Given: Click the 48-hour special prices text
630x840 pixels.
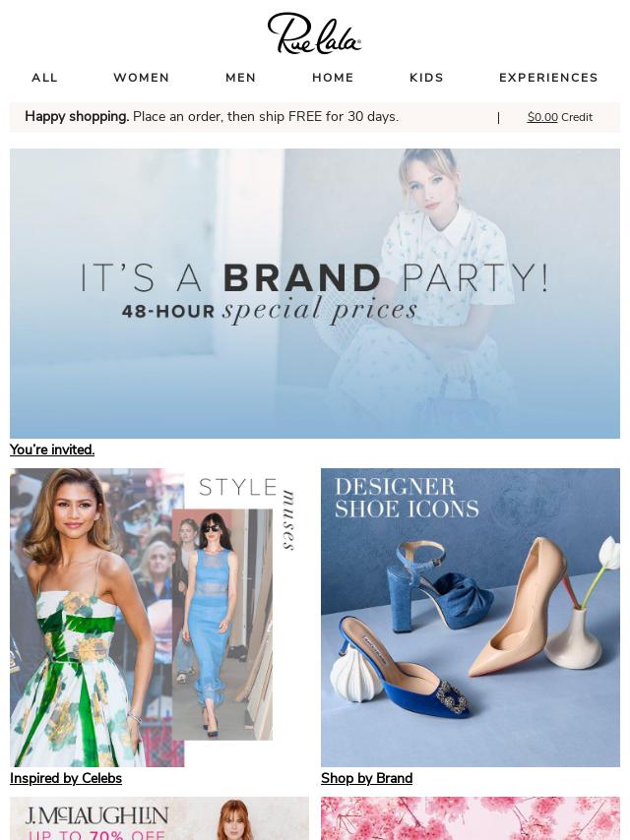Looking at the screenshot, I should pyautogui.click(x=270, y=310).
